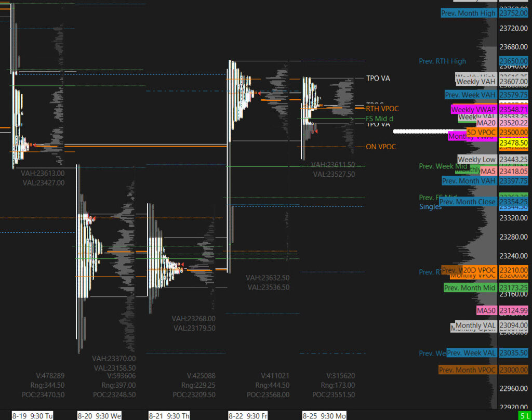This screenshot has height=420, width=532.
Task: Click the Prev. Month VPOC label
Action: tap(467, 370)
